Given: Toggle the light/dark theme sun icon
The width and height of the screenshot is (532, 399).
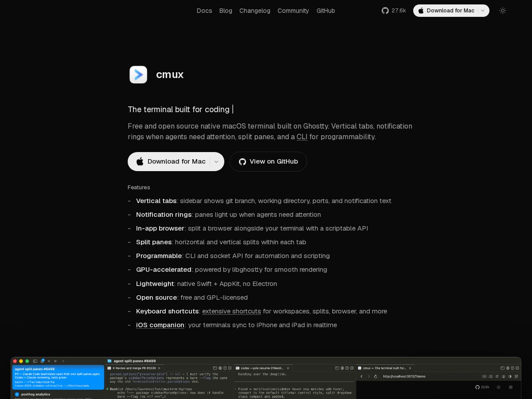Looking at the screenshot, I should pos(502,11).
